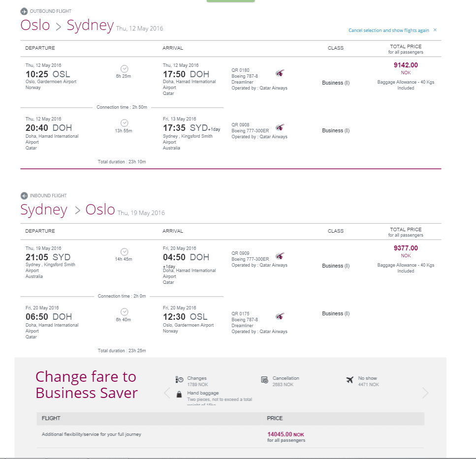Click the No show airplane icon
This screenshot has width=476, height=459.
349,380
